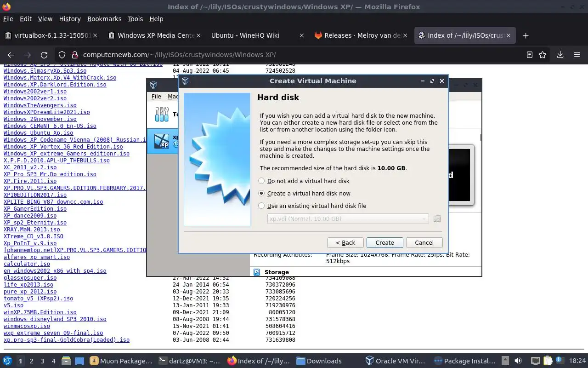Select the xp virtual machine icon in VirtualBox Manager
This screenshot has width=588, height=368.
click(162, 141)
